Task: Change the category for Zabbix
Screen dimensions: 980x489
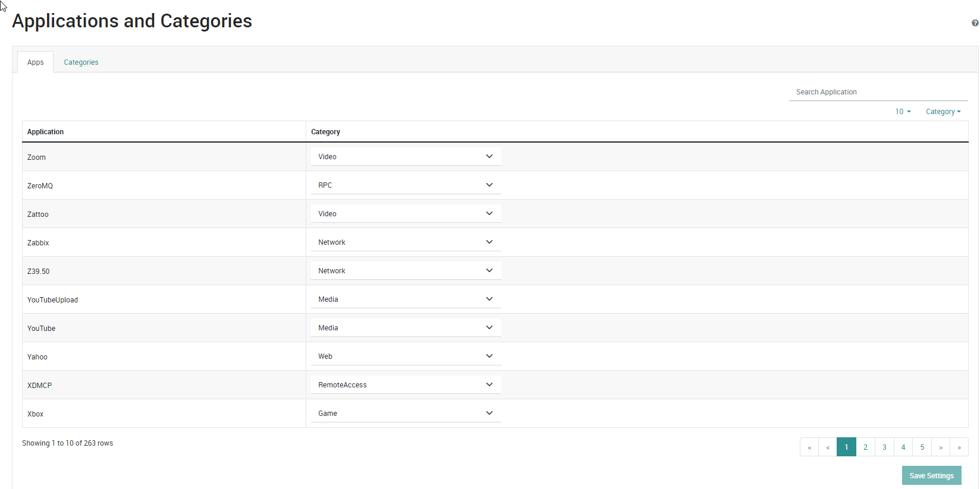Action: point(406,242)
